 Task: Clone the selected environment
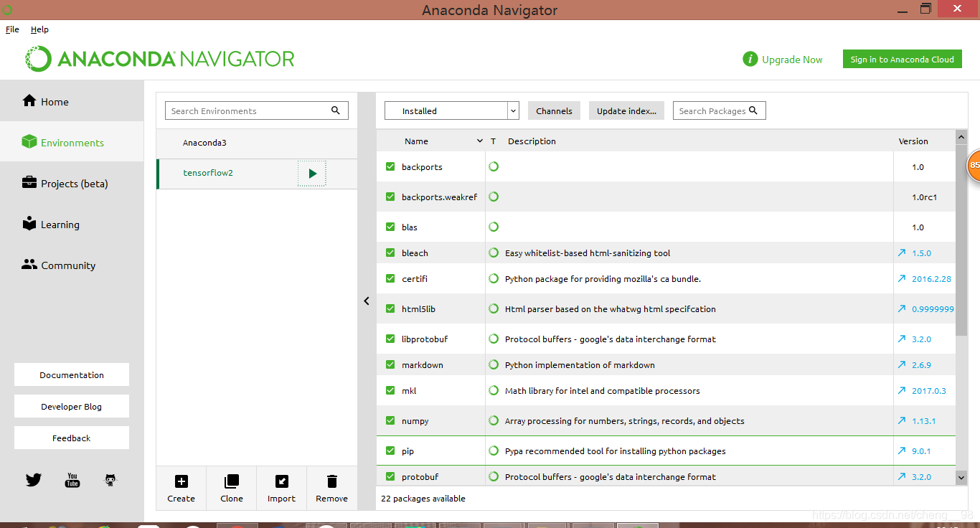click(x=232, y=489)
